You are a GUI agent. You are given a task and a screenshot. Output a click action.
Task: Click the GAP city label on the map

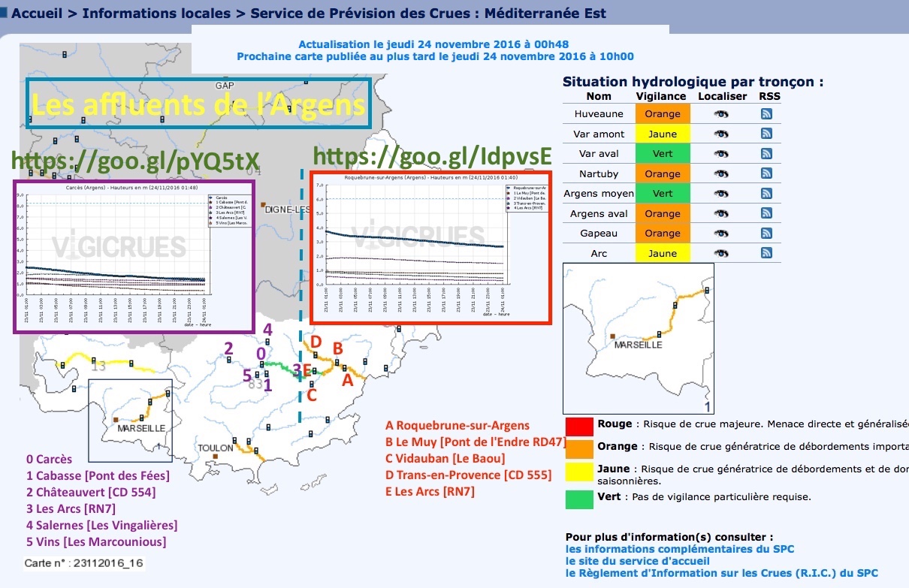coord(225,85)
